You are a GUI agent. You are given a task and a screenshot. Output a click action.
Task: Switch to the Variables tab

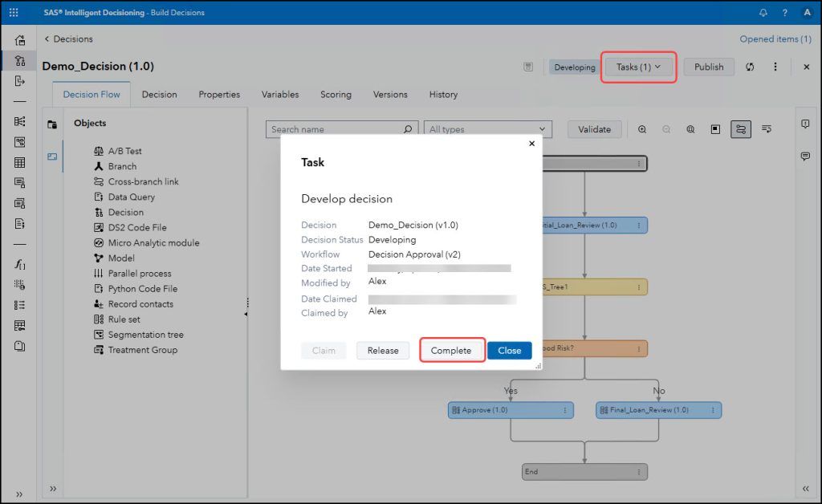pyautogui.click(x=279, y=94)
